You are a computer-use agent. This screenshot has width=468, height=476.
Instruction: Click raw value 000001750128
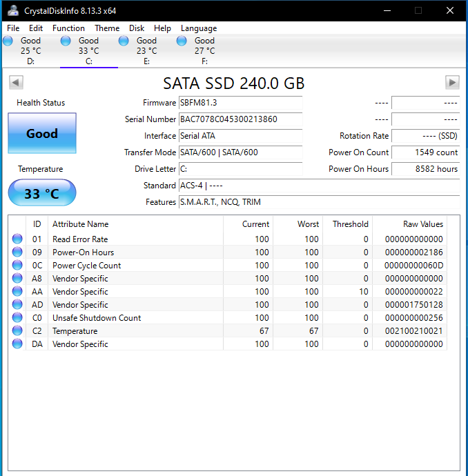[x=414, y=304]
